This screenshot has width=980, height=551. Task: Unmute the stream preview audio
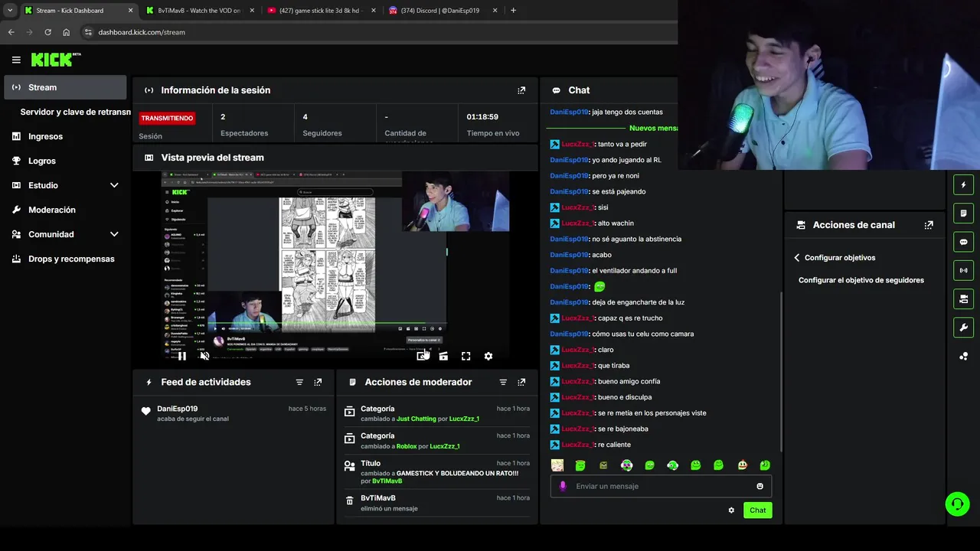(x=204, y=356)
